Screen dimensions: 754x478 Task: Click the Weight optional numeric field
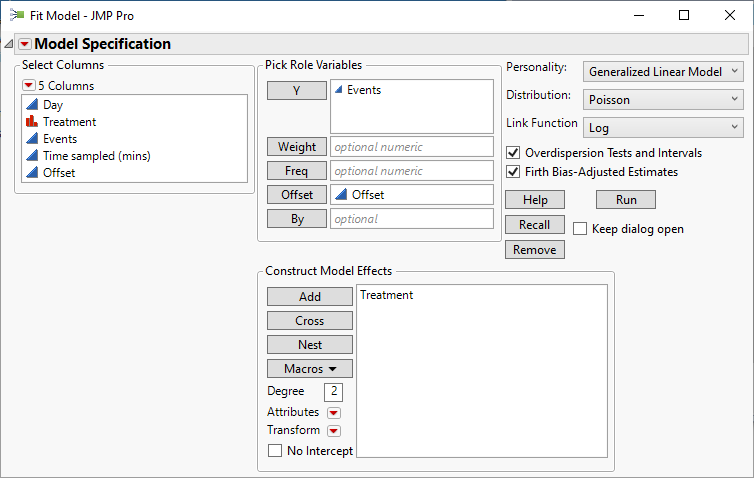tap(412, 147)
